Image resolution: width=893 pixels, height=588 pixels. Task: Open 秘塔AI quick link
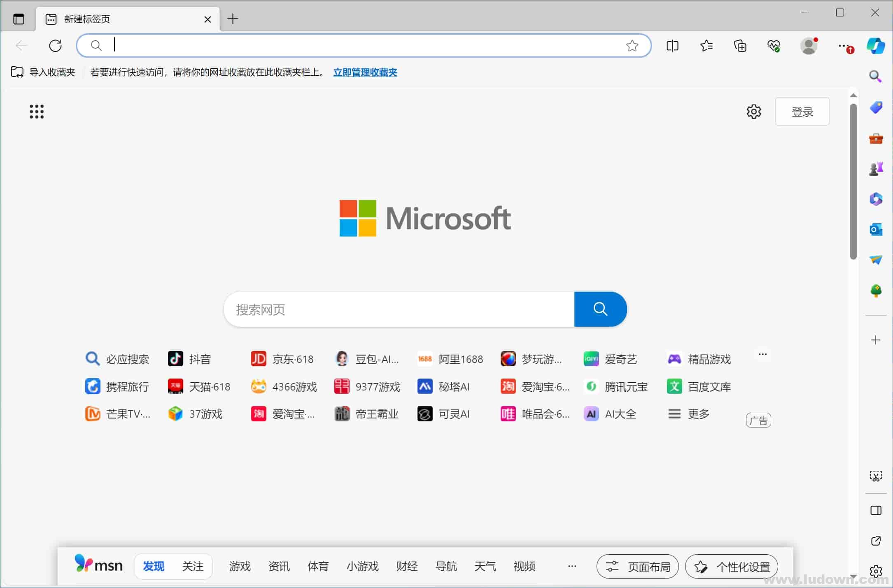point(443,387)
